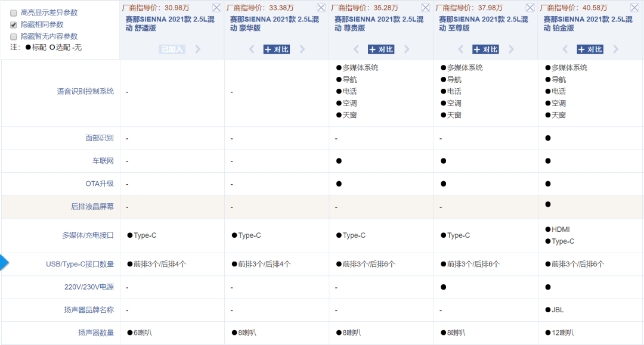Viewport: 644px width, 345px height.
Task: Move 尊贵版 column right with arrow
Action: point(407,49)
